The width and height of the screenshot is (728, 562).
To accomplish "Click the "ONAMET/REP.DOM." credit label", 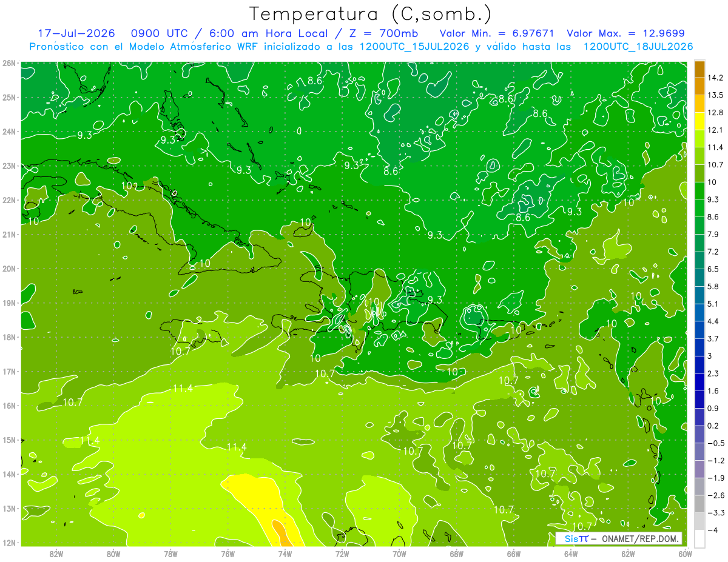I will coord(639,538).
